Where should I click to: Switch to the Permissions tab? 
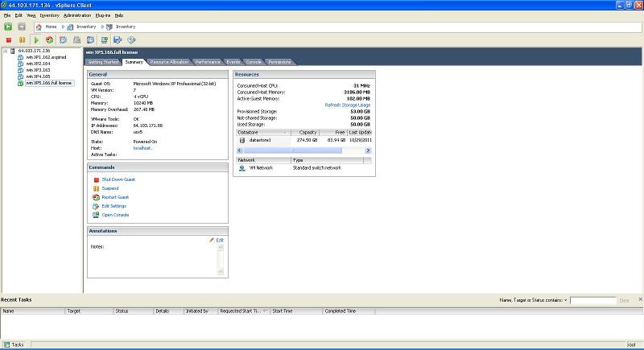[x=279, y=62]
